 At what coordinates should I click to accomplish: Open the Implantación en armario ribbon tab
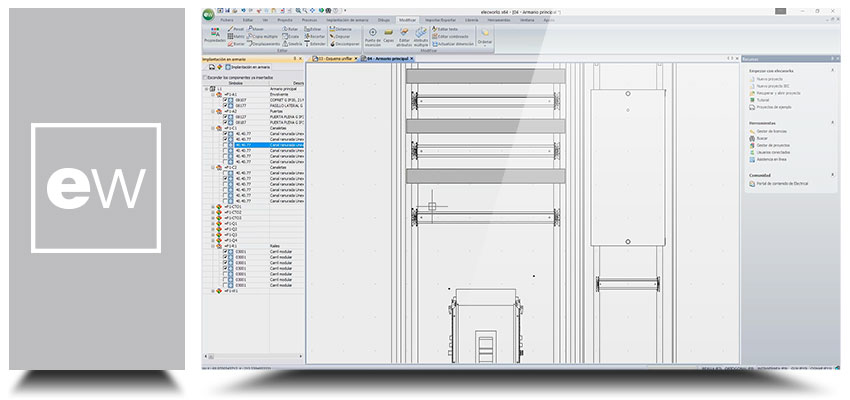click(347, 20)
